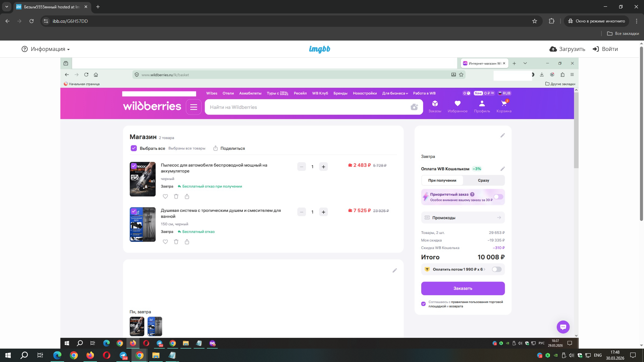
Task: Open the Профиль person icon
Action: click(482, 104)
